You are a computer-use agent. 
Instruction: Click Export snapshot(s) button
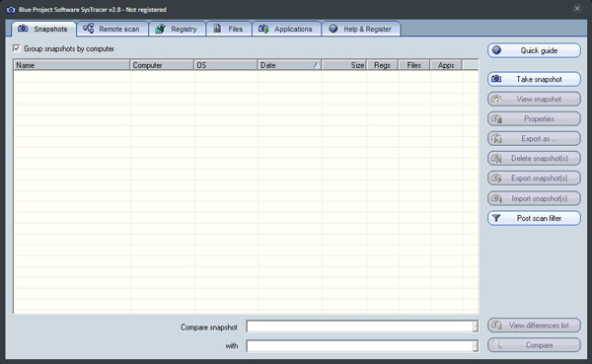534,179
